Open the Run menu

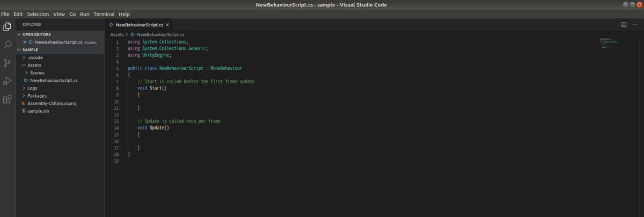tap(85, 14)
